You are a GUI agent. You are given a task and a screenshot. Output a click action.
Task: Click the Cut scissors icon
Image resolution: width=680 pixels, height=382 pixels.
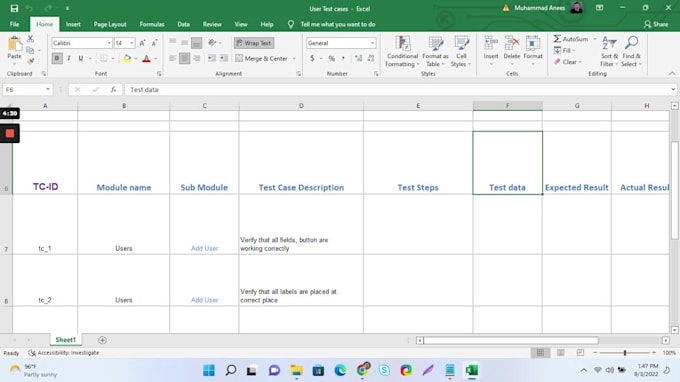click(x=30, y=39)
